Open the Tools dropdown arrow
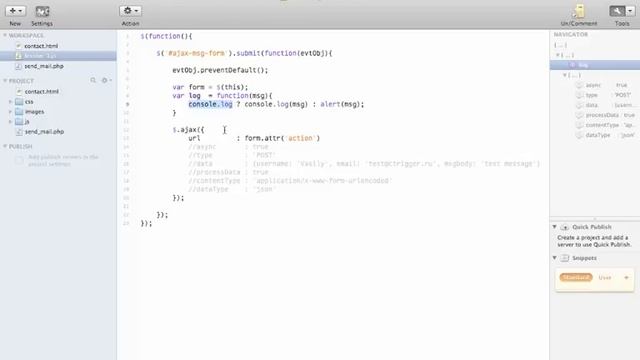Viewport: 640px width, 360px height. (630, 11)
